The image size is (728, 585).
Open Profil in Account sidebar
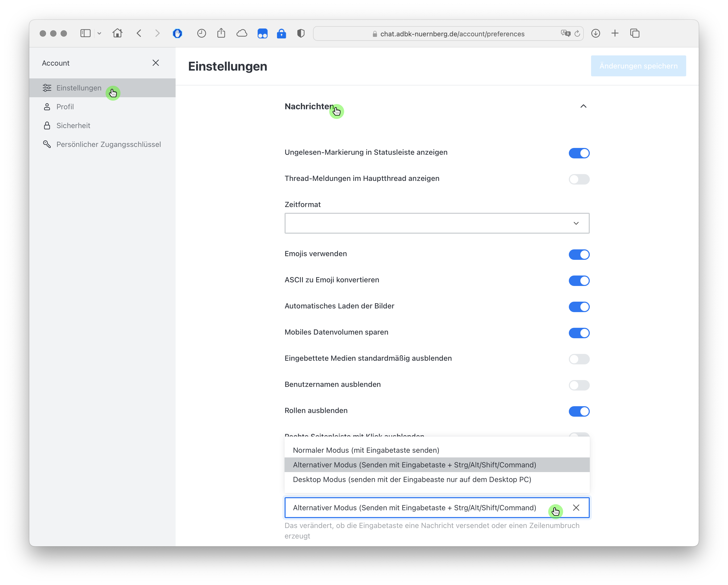point(102,107)
